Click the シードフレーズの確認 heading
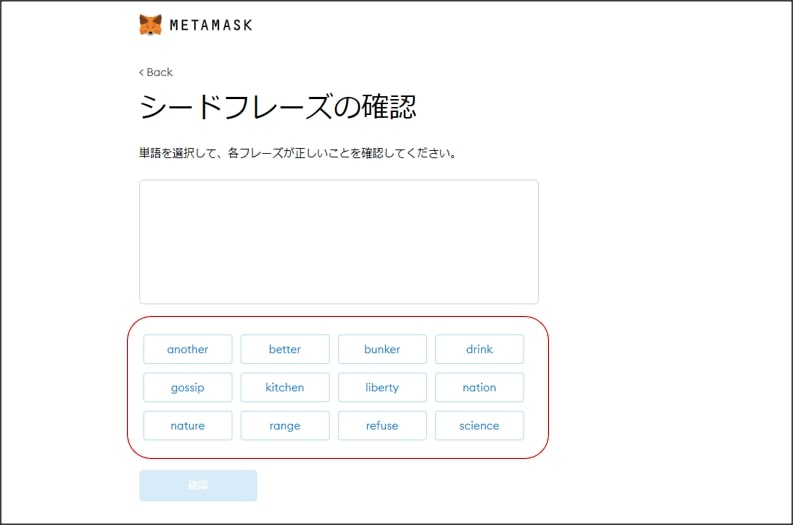 click(277, 107)
